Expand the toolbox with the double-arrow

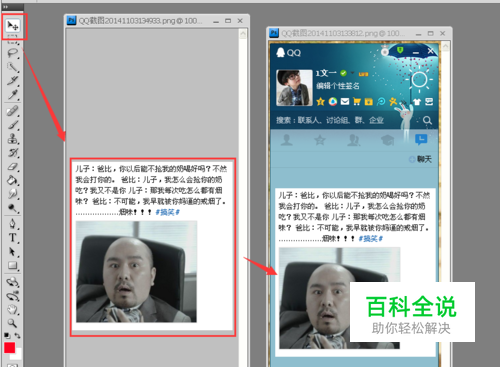click(x=5, y=7)
